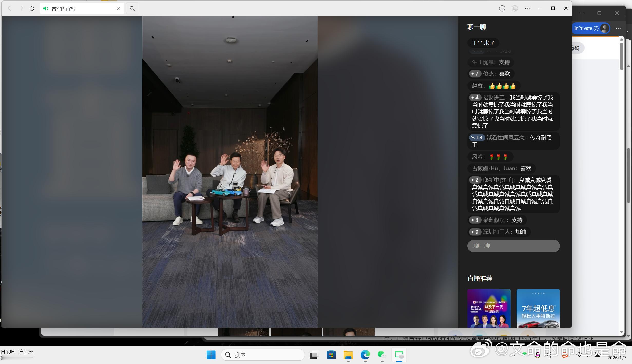Open the 7年超低息 Tesla live thumbnail
This screenshot has width=632, height=364.
pos(538,308)
